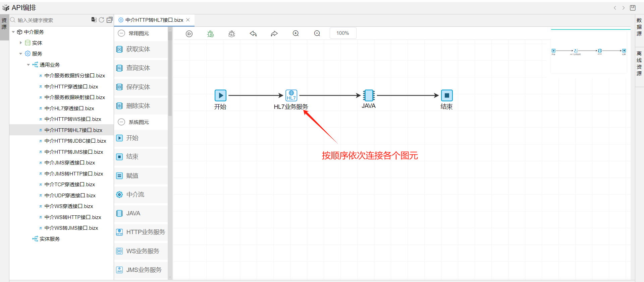Zoom in using the magnifier plus icon
644x282 pixels.
(x=296, y=33)
